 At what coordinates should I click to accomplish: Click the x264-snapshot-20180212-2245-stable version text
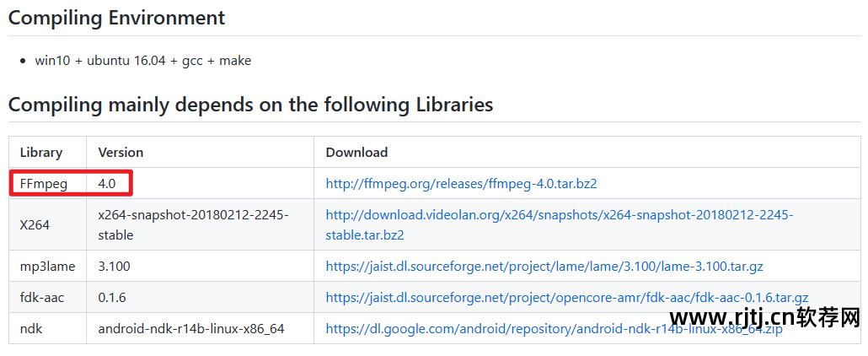(x=193, y=224)
